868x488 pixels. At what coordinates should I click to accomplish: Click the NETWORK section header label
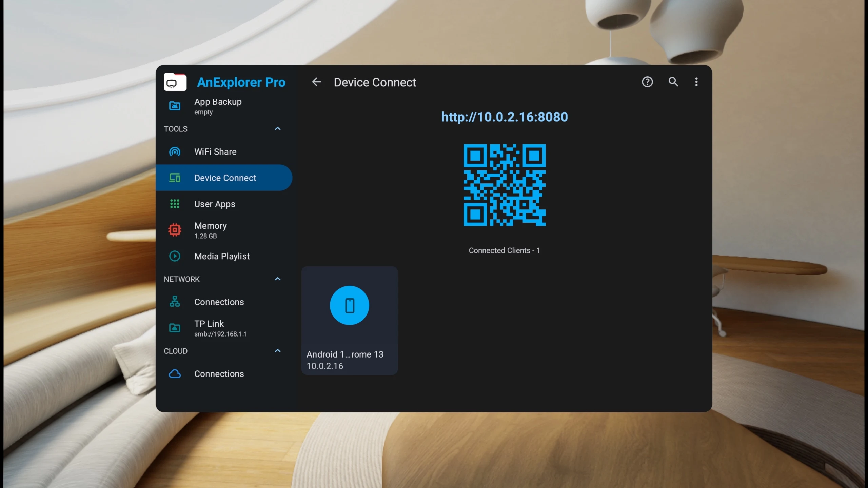(x=182, y=279)
